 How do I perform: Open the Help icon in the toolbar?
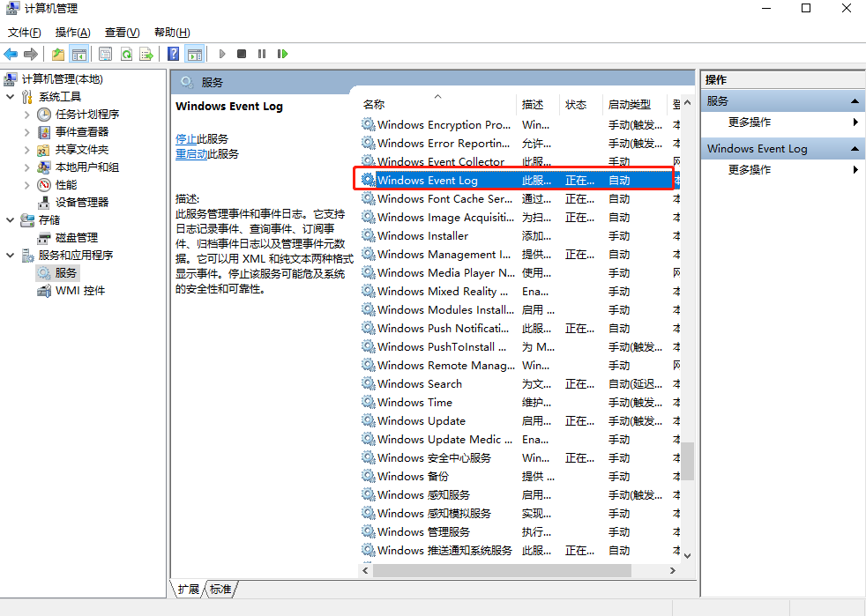pyautogui.click(x=173, y=54)
